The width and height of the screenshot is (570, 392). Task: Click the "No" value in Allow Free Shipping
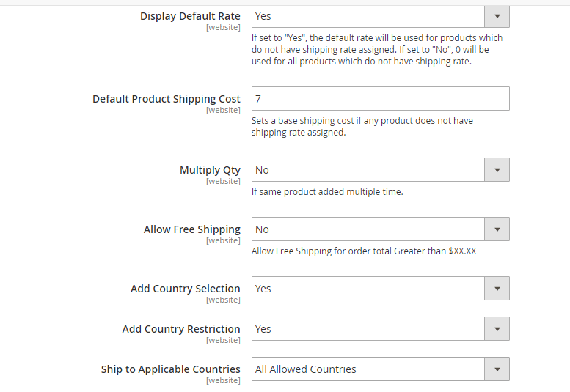pyautogui.click(x=262, y=229)
